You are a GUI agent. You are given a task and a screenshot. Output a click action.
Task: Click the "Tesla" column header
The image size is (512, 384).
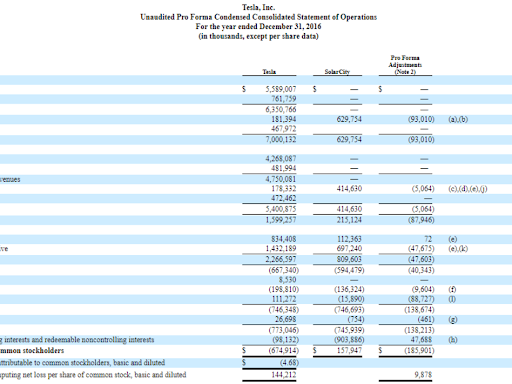pyautogui.click(x=269, y=72)
